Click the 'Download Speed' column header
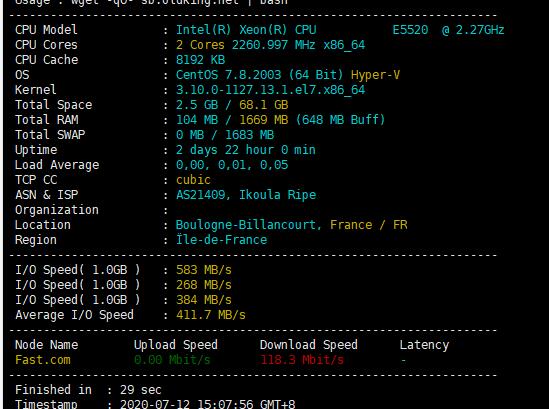This screenshot has width=549, height=409. tap(308, 345)
